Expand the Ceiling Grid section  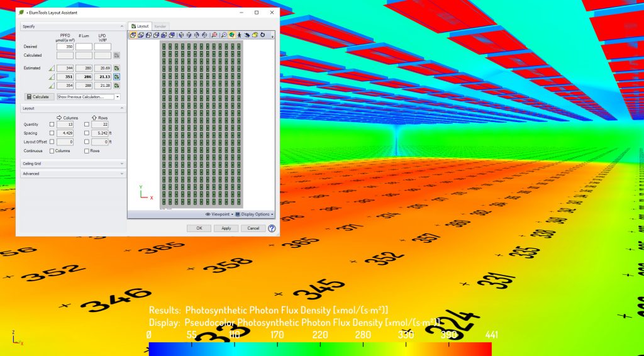122,164
